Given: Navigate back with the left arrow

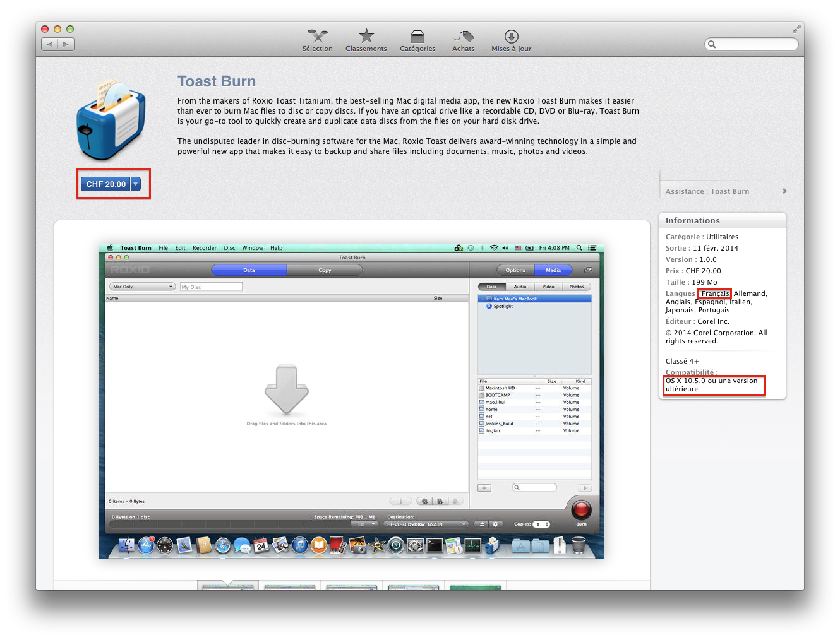Looking at the screenshot, I should 50,44.
